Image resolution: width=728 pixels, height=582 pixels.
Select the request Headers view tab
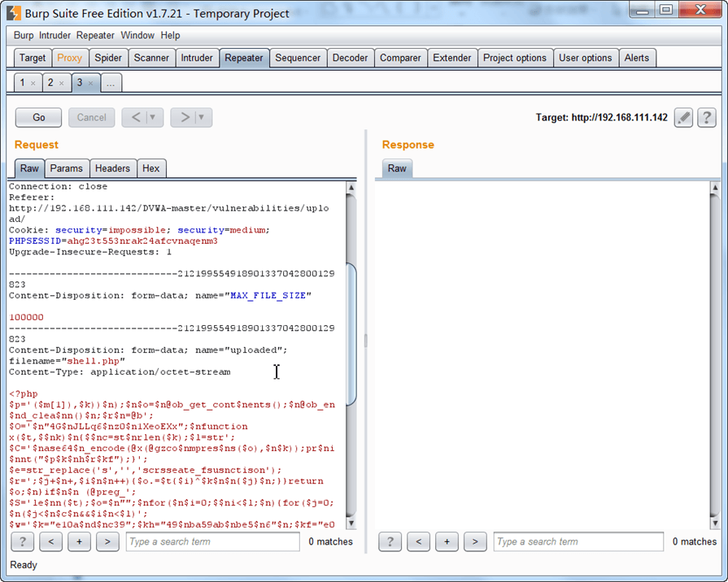tap(112, 168)
